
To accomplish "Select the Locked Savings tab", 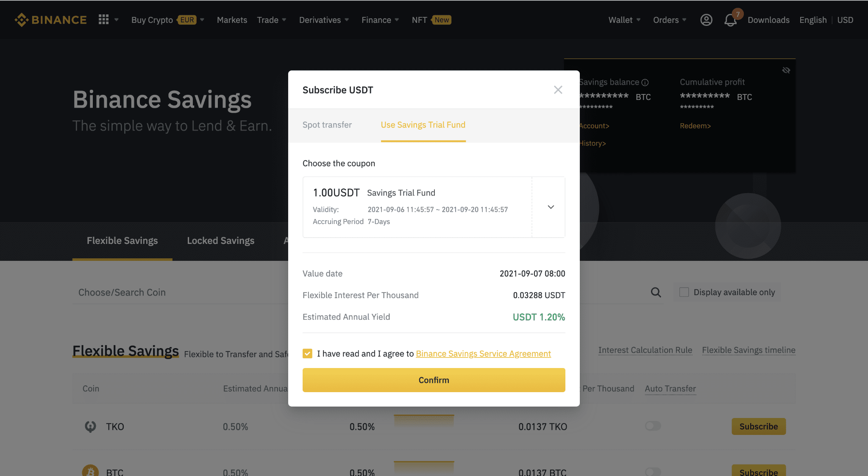I will pos(220,241).
